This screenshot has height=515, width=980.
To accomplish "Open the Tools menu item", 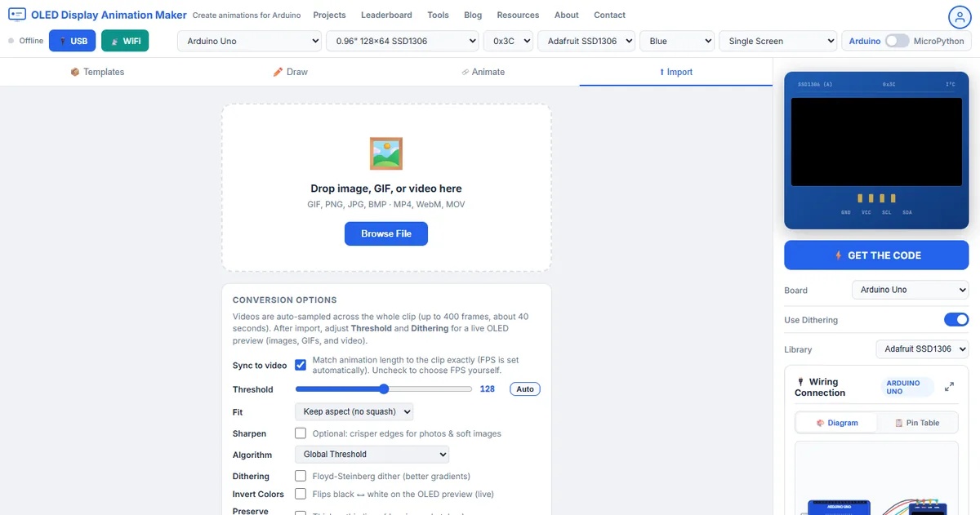I will click(x=438, y=15).
